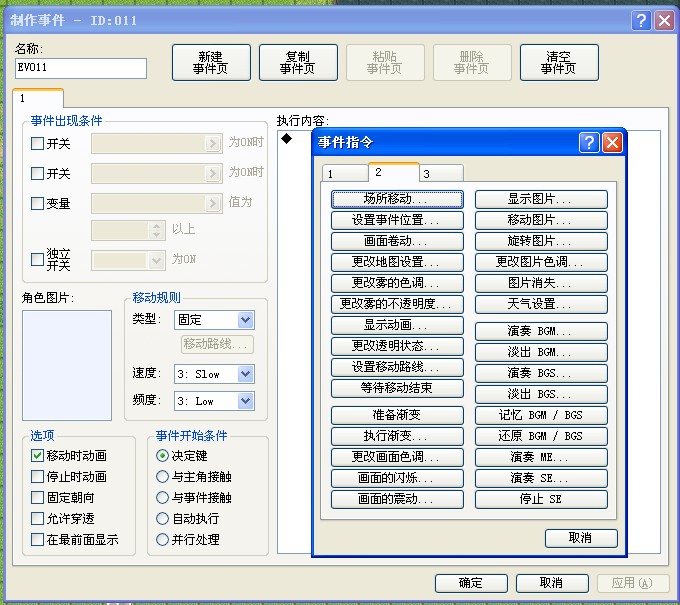This screenshot has height=605, width=680.
Task: Check the 停止时动画 option
Action: tap(38, 477)
